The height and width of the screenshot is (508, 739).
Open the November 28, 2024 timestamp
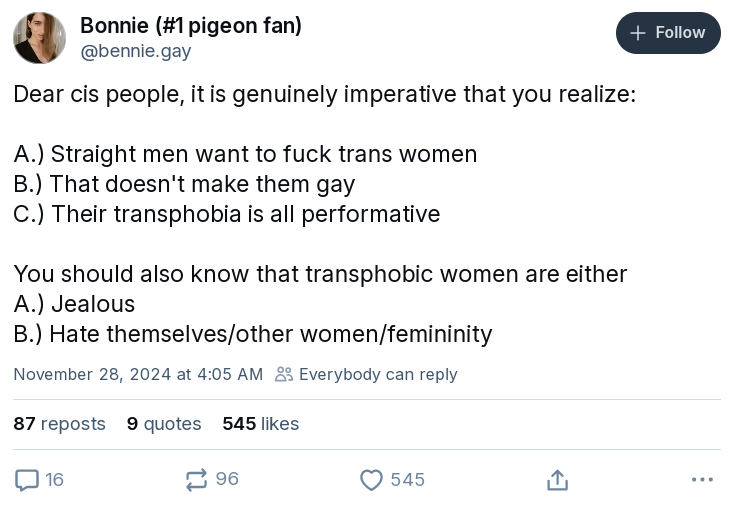pos(138,374)
